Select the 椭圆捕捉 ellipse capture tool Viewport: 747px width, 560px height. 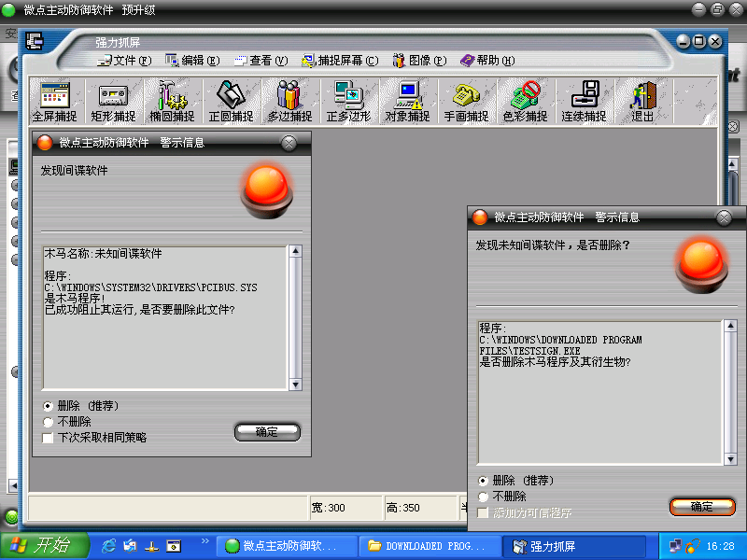pos(172,102)
